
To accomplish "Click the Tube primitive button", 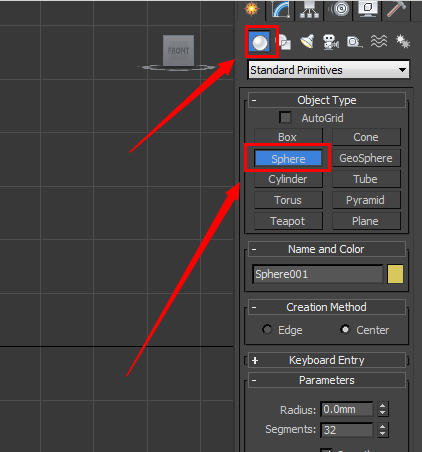I will point(366,179).
